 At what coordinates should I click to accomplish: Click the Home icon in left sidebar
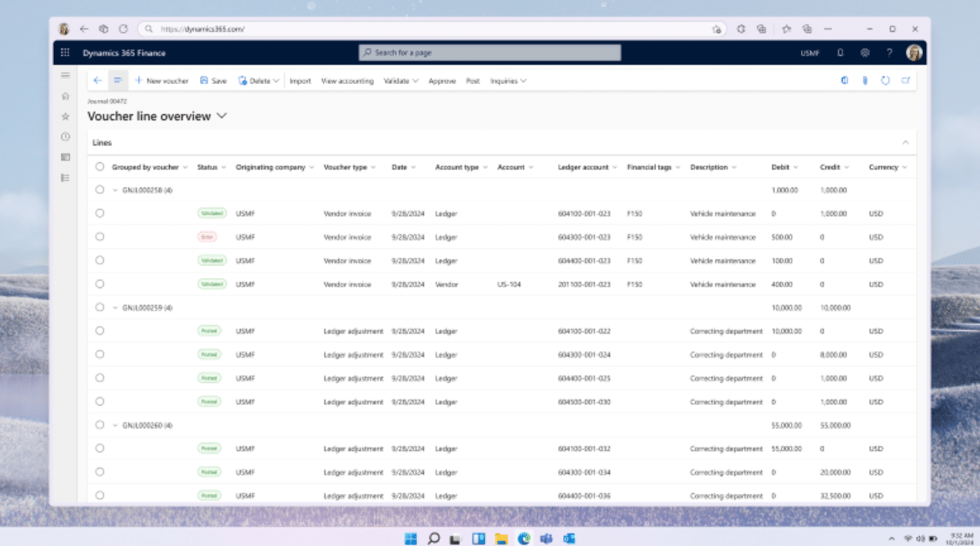pyautogui.click(x=66, y=96)
